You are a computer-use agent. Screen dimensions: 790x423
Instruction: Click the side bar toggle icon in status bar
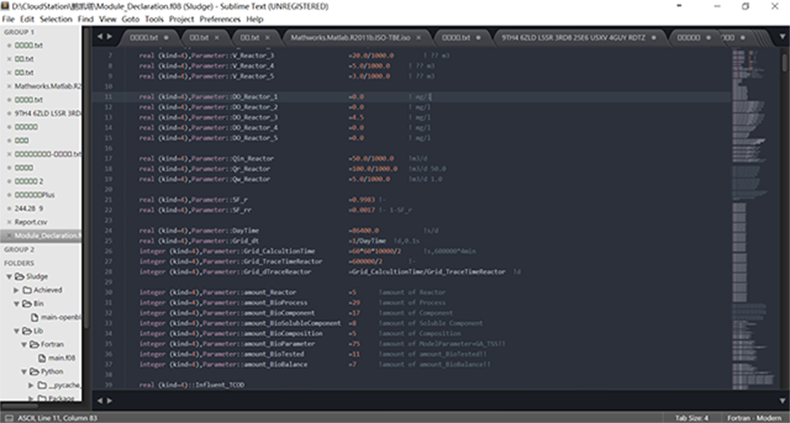click(7, 417)
